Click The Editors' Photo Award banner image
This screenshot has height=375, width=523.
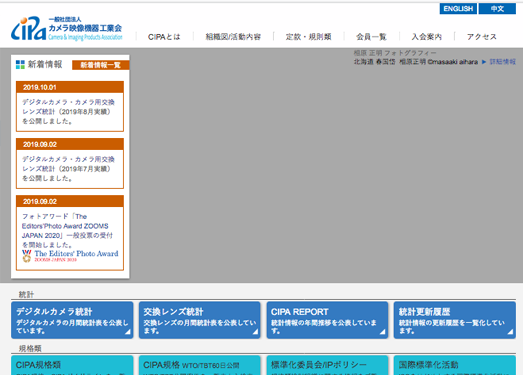70,256
